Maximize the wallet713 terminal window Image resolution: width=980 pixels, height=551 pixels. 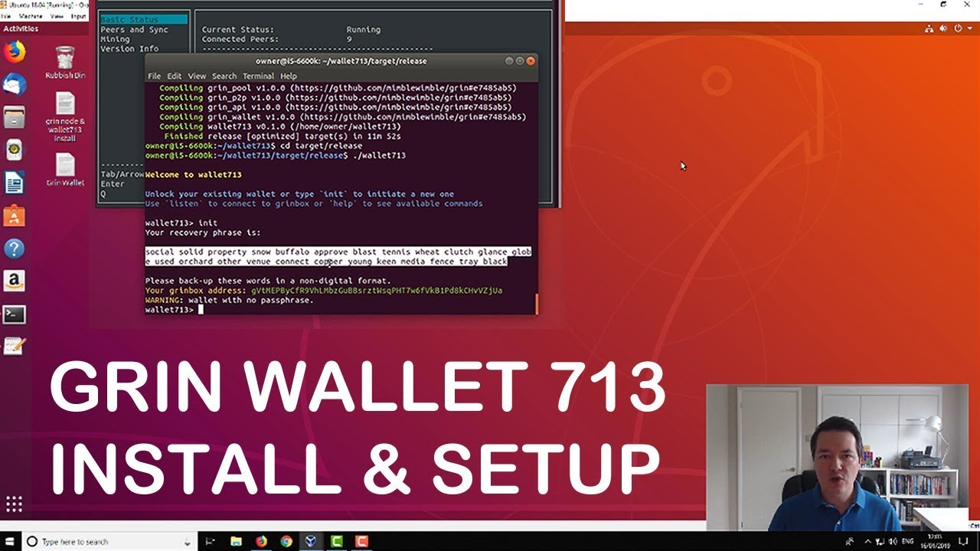(520, 60)
